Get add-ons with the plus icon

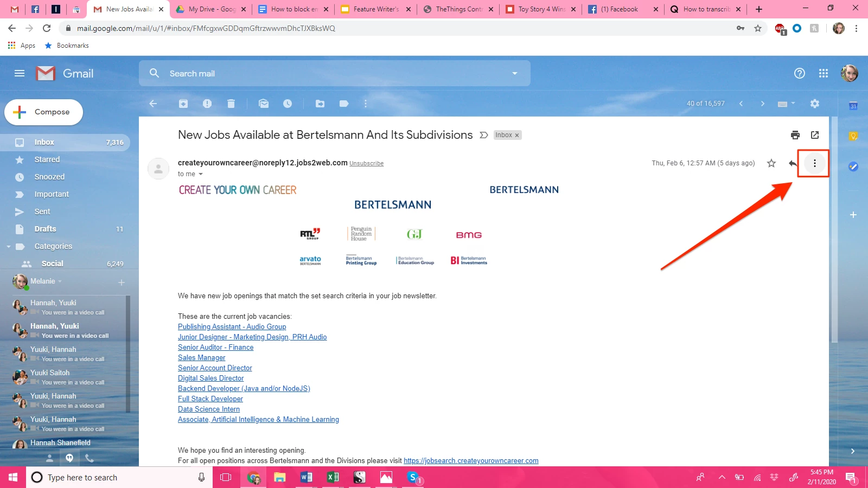tap(853, 215)
